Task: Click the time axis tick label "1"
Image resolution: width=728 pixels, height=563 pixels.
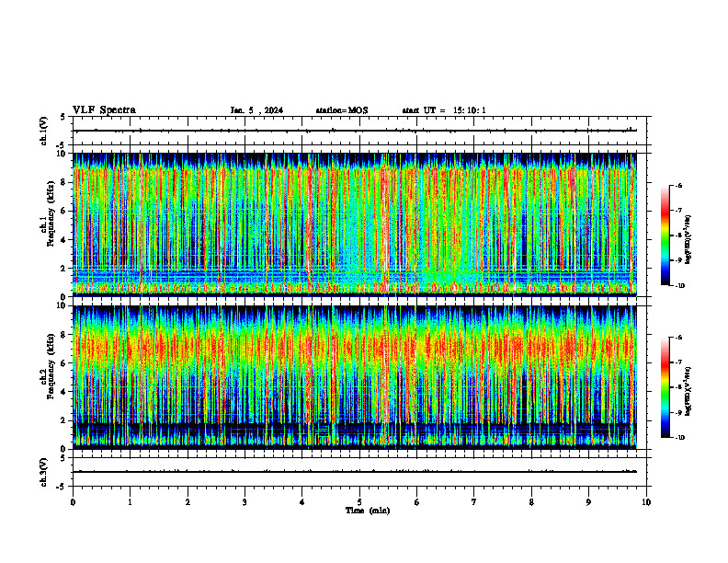Action: (130, 502)
